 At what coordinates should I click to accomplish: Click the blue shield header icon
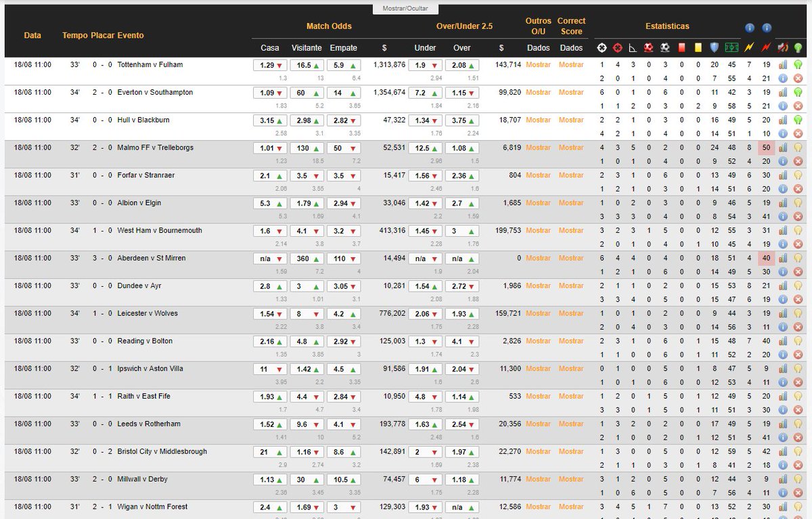[x=714, y=48]
